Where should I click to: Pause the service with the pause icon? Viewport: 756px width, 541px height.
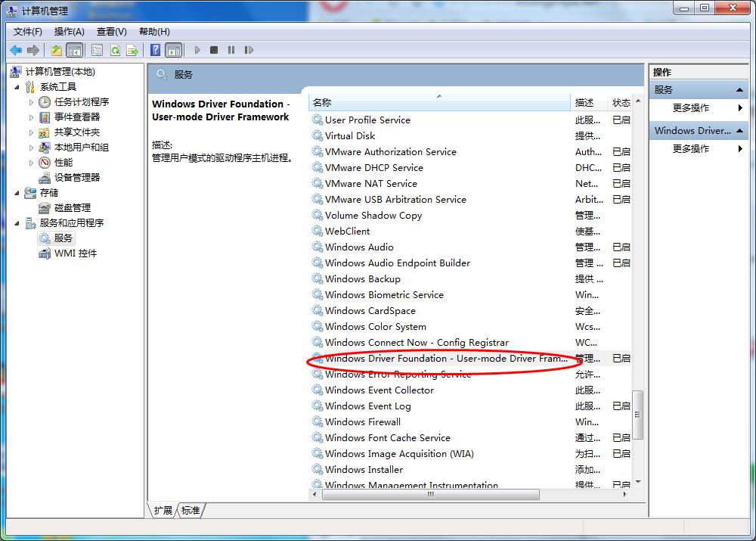click(231, 50)
